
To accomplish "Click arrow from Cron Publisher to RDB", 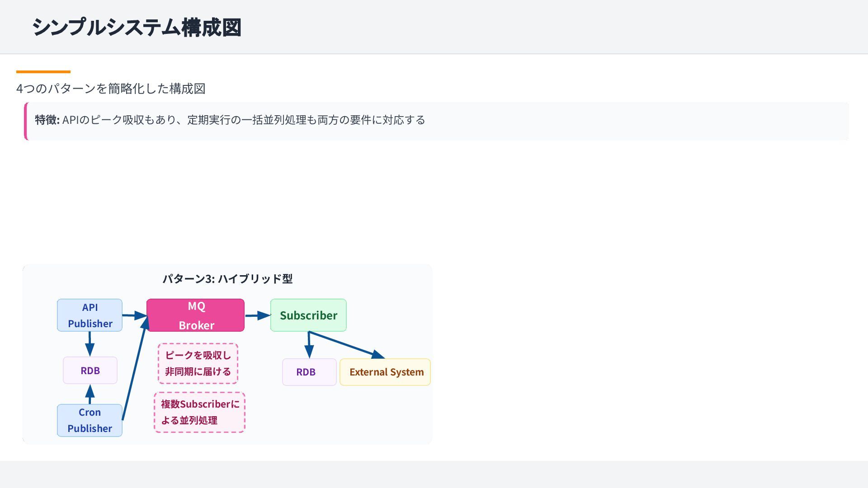I will (x=90, y=394).
